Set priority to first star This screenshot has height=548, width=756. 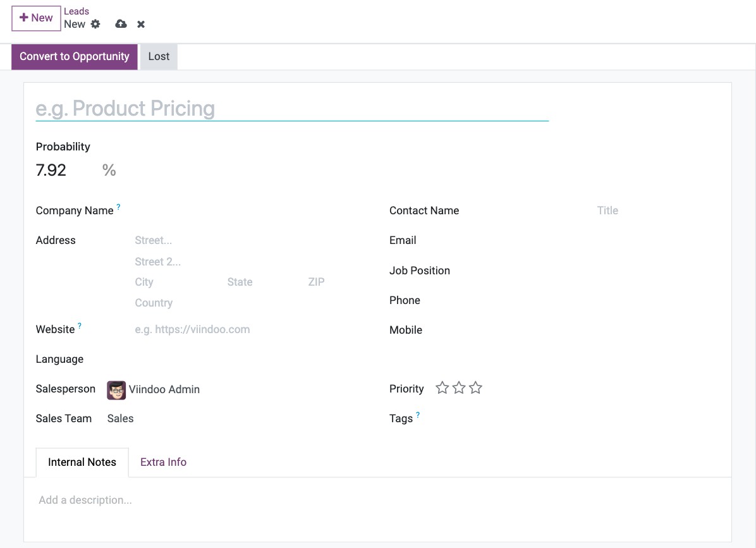pyautogui.click(x=442, y=388)
